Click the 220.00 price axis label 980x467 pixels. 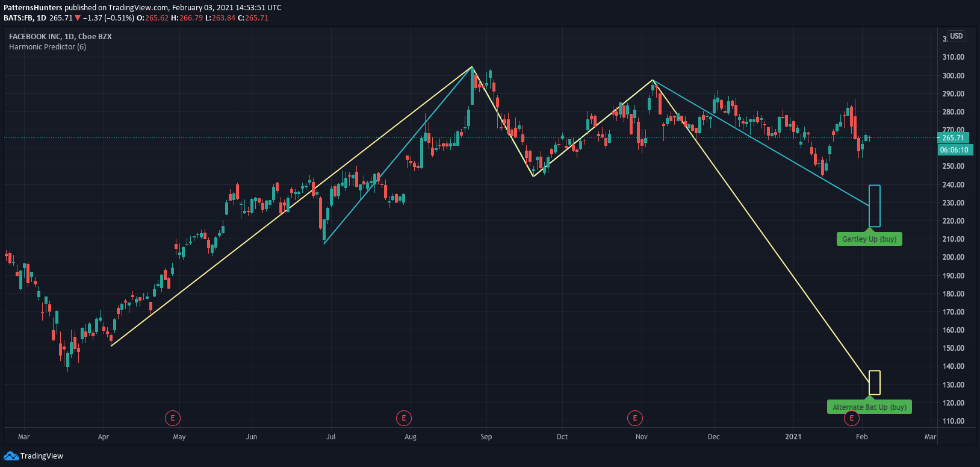(954, 221)
